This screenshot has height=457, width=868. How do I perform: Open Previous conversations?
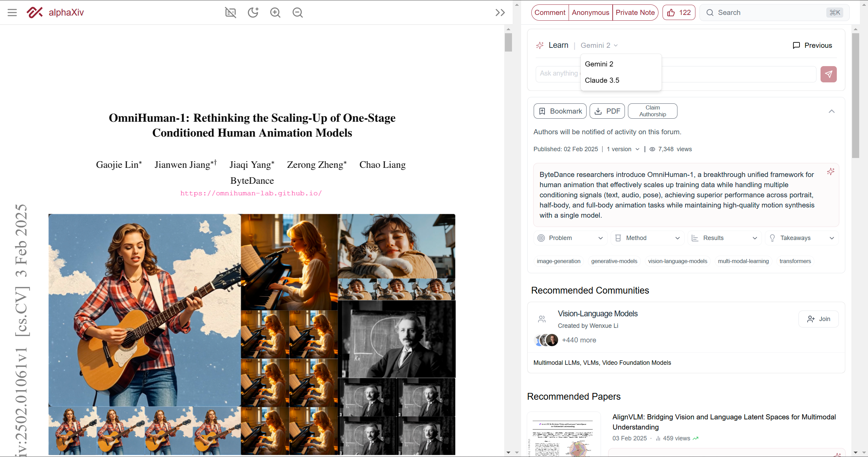click(812, 45)
